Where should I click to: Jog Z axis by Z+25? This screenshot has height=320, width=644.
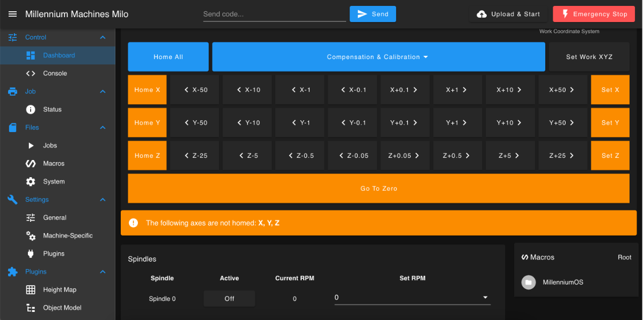(562, 156)
